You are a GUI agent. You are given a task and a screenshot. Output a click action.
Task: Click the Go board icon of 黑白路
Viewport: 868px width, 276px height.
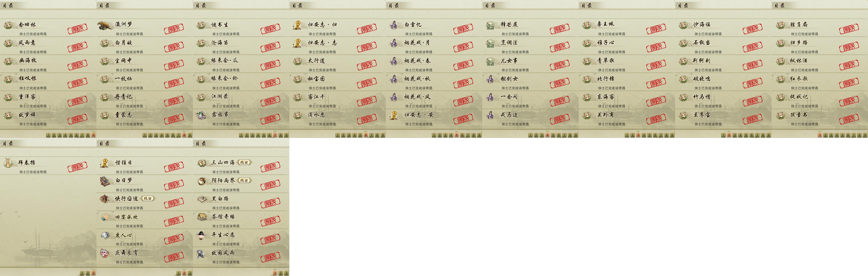point(201,199)
